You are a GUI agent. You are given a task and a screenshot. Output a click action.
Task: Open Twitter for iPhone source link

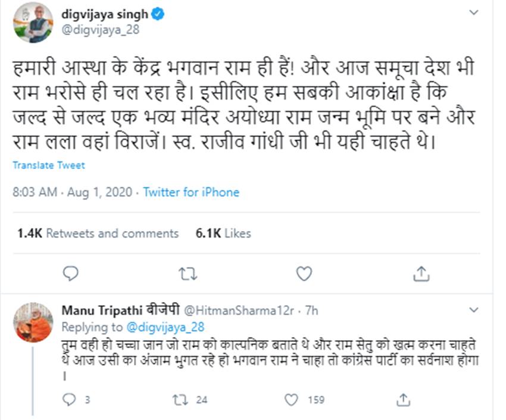pyautogui.click(x=191, y=192)
